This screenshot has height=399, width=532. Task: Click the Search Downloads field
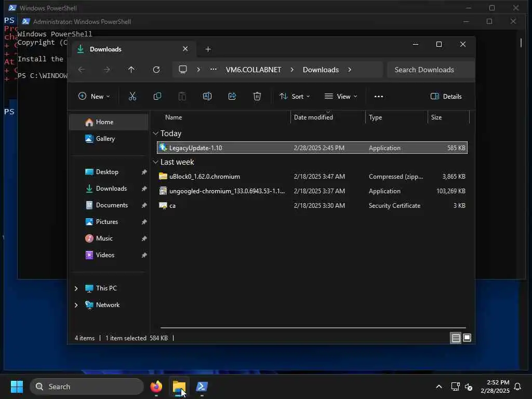point(431,70)
